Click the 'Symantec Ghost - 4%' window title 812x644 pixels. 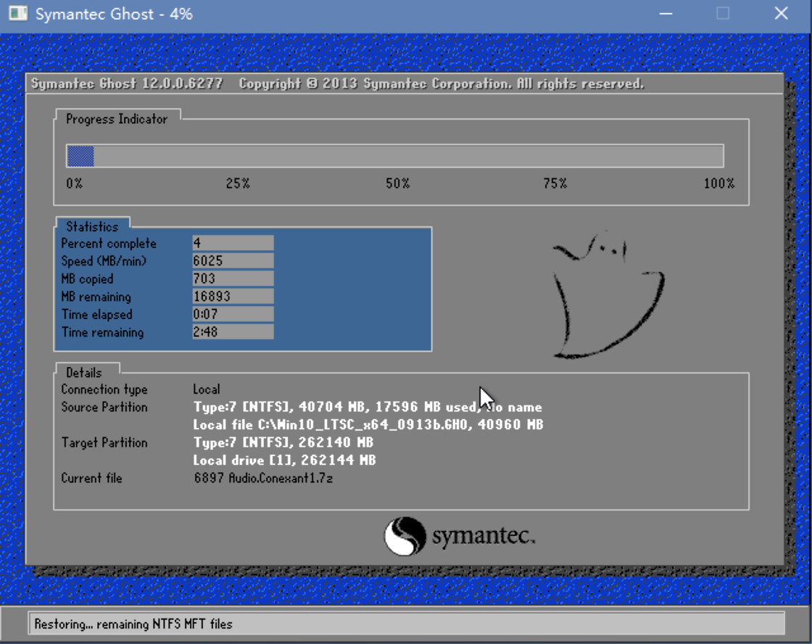(x=114, y=14)
